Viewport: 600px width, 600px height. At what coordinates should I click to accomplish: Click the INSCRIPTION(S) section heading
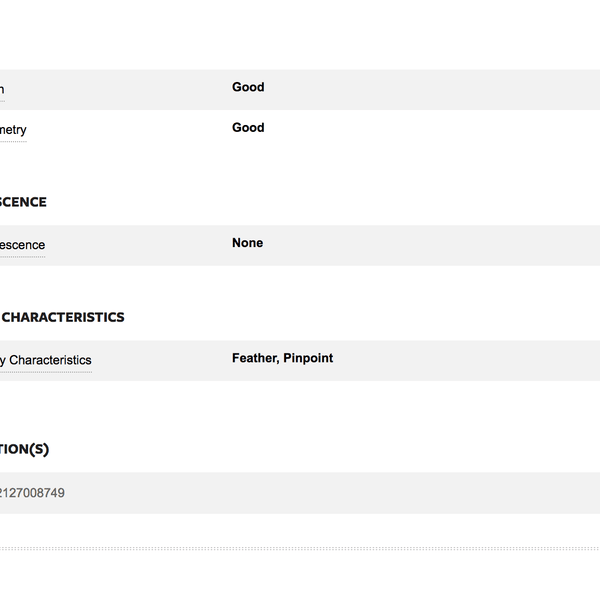click(x=24, y=449)
